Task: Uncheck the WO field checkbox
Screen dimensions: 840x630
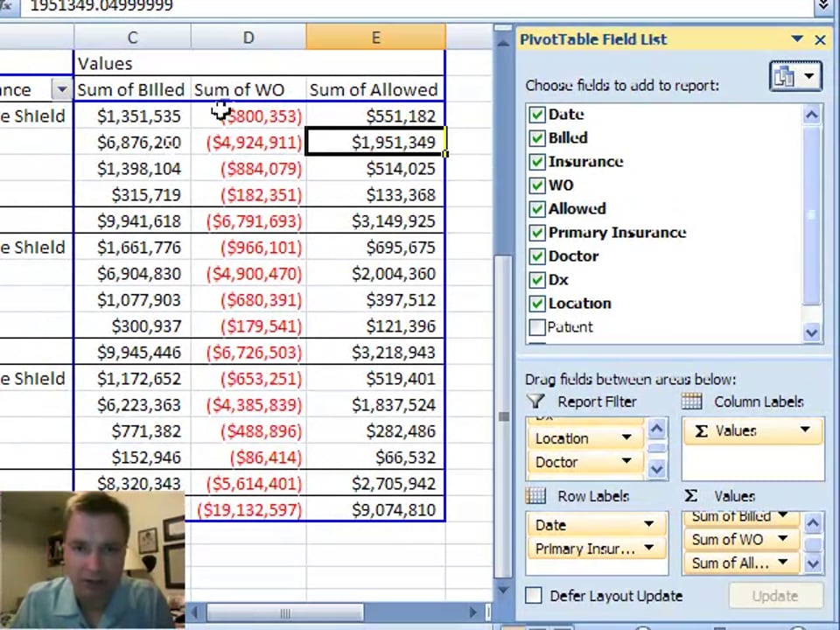Action: 536,185
